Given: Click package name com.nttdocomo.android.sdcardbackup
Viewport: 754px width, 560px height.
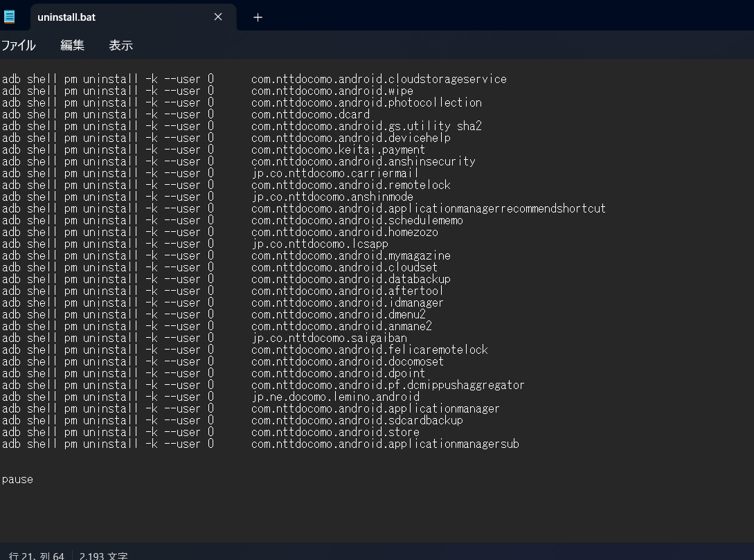Looking at the screenshot, I should 357,421.
